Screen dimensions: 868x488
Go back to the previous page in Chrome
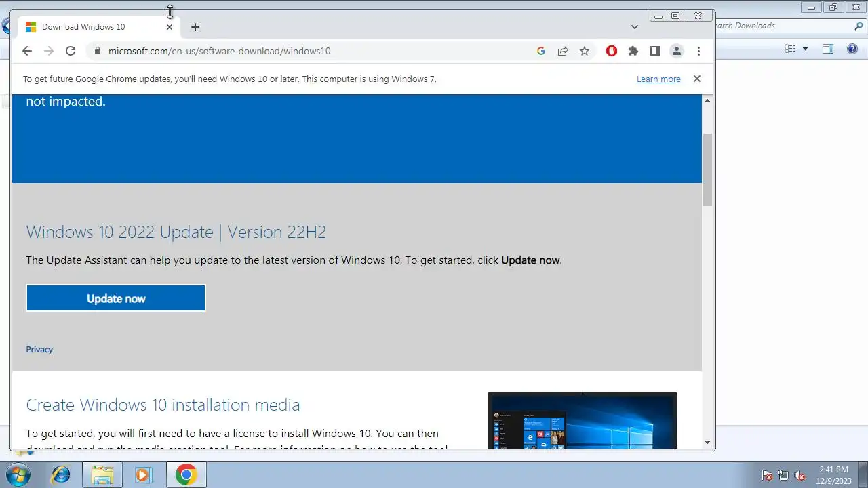click(27, 51)
